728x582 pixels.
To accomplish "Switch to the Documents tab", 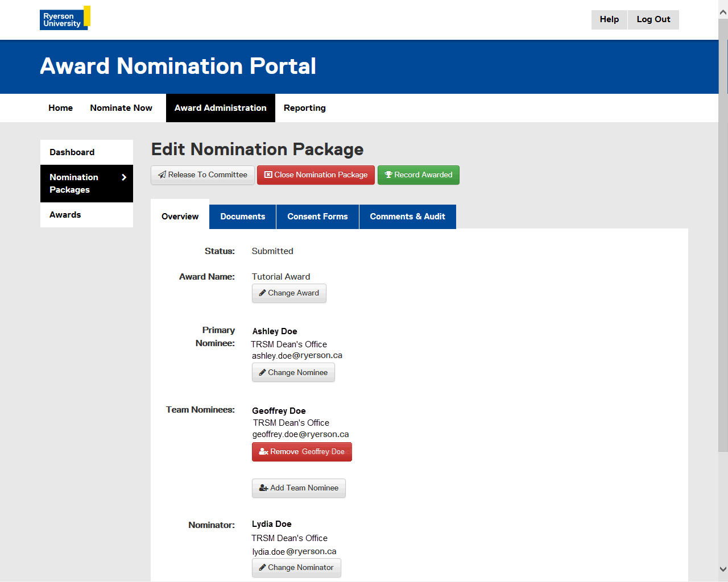I will 242,217.
